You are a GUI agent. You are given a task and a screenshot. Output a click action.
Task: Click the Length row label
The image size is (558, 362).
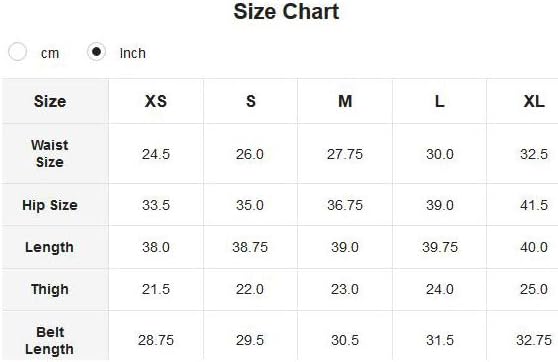coord(49,247)
